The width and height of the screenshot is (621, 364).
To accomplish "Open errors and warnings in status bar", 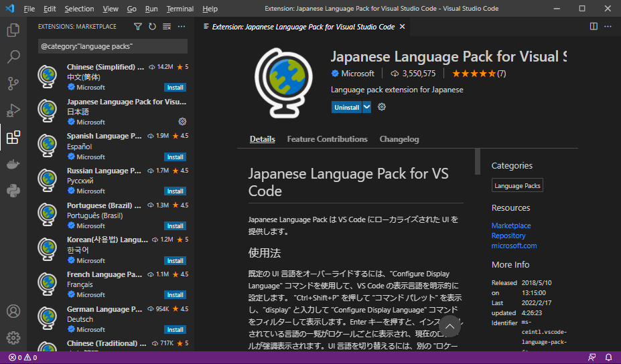I will [x=23, y=358].
